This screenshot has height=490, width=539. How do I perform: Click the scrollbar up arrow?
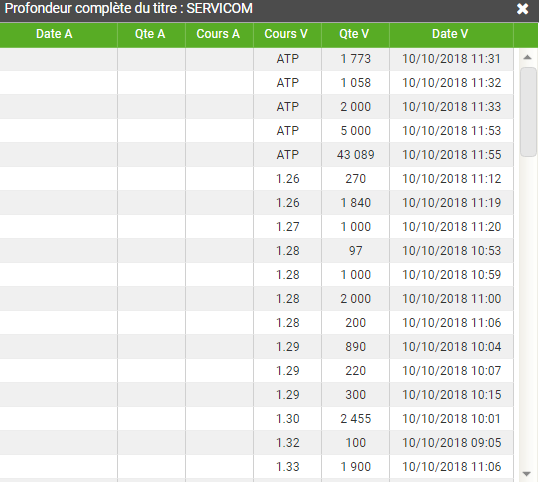[x=527, y=57]
